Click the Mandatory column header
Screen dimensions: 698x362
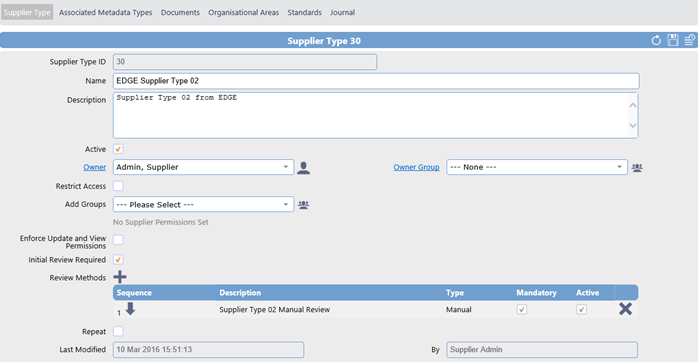tap(536, 293)
